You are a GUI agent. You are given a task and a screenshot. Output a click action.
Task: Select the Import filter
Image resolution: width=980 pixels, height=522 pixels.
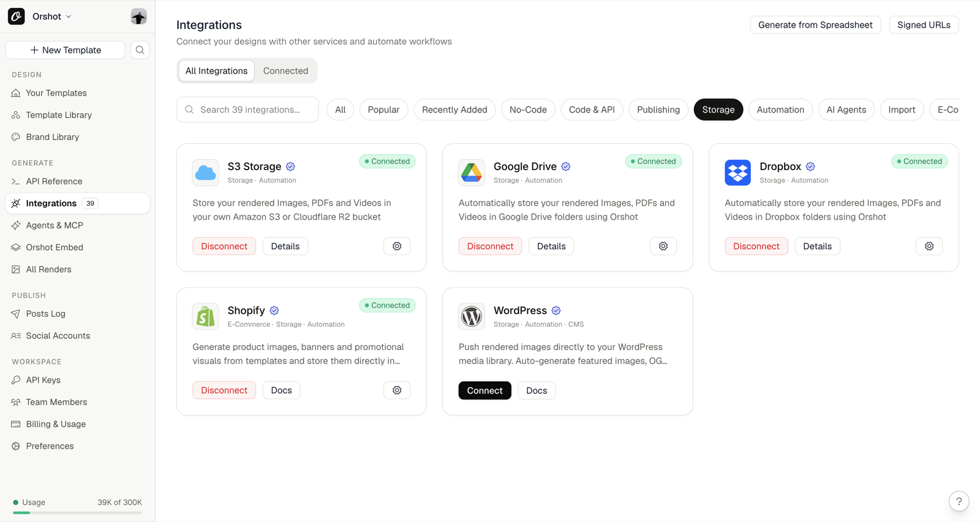tap(902, 110)
